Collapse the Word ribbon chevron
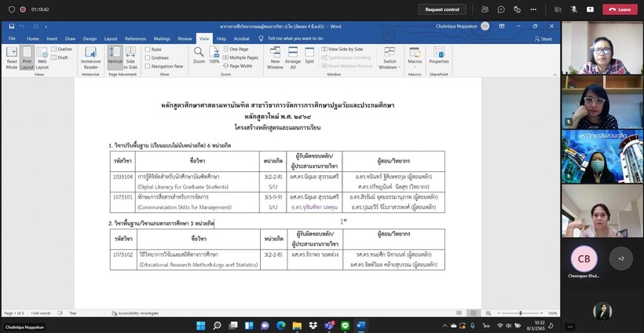 [555, 75]
